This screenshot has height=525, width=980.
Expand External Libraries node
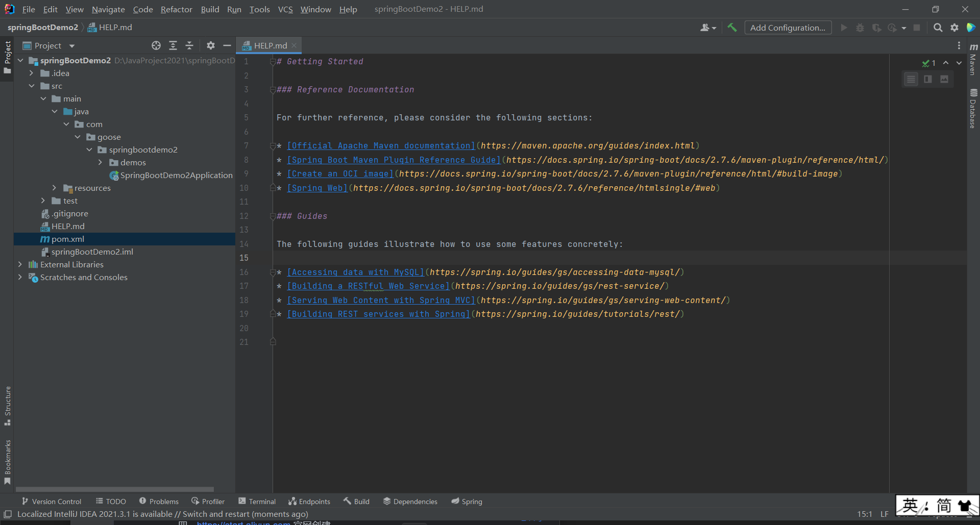20,264
